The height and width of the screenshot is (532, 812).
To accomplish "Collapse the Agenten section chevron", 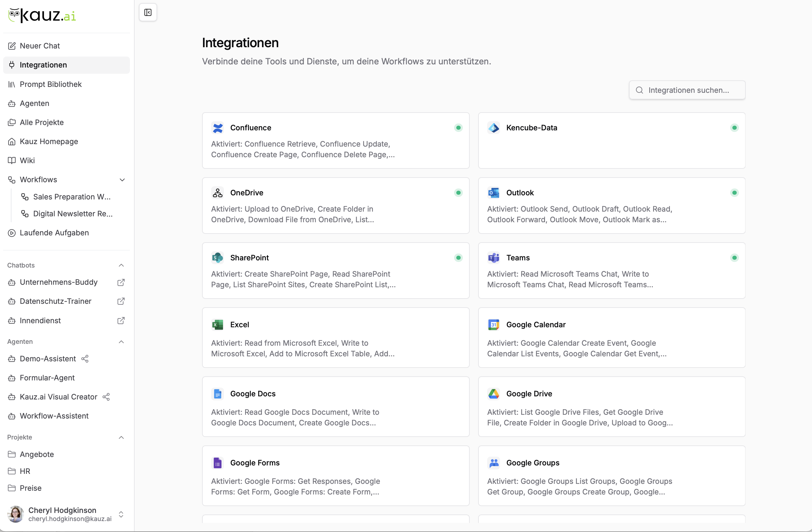I will pos(121,342).
